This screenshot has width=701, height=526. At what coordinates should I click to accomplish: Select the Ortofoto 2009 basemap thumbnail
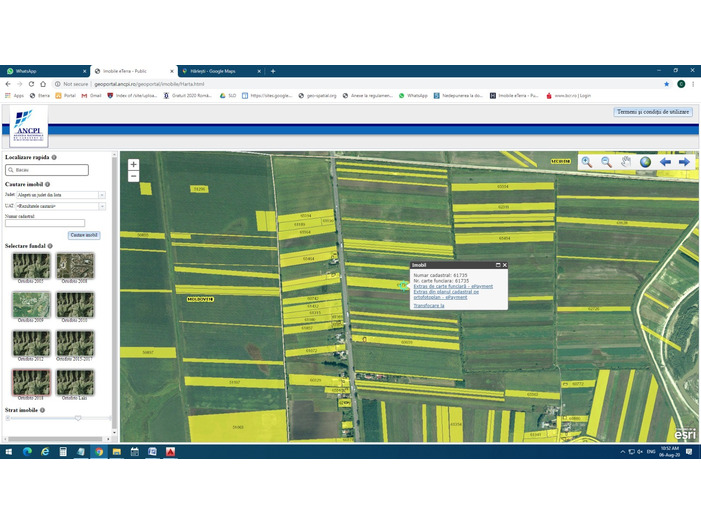(29, 304)
